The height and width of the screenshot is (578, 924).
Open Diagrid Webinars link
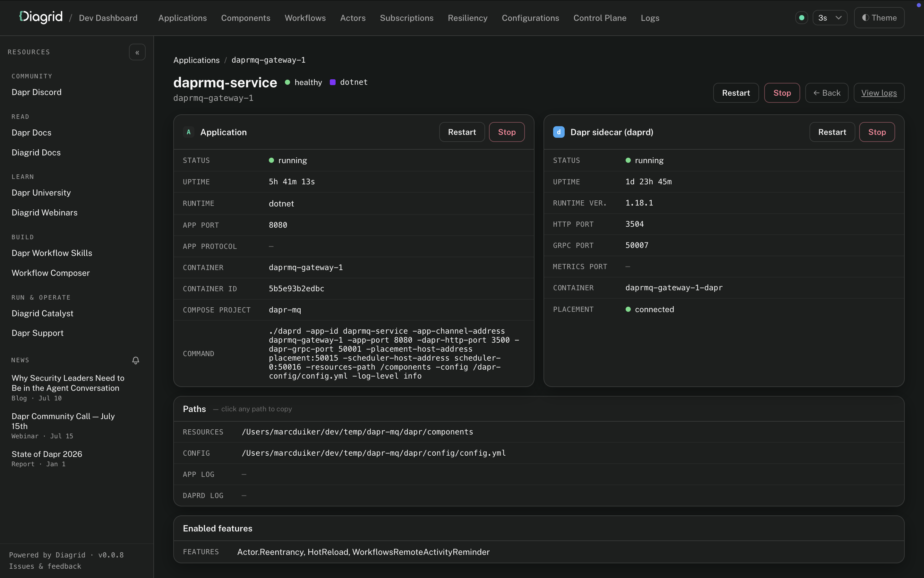click(45, 213)
